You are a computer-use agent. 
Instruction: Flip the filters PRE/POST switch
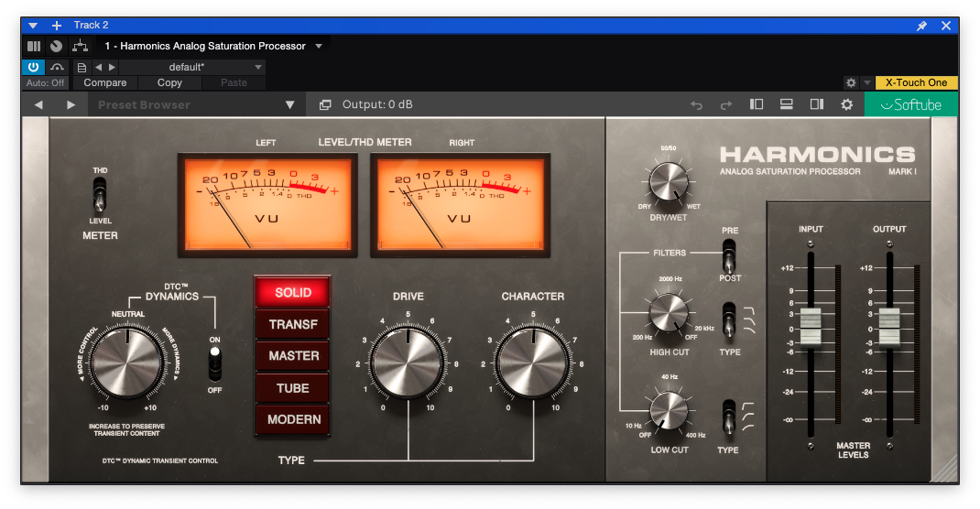tap(729, 254)
